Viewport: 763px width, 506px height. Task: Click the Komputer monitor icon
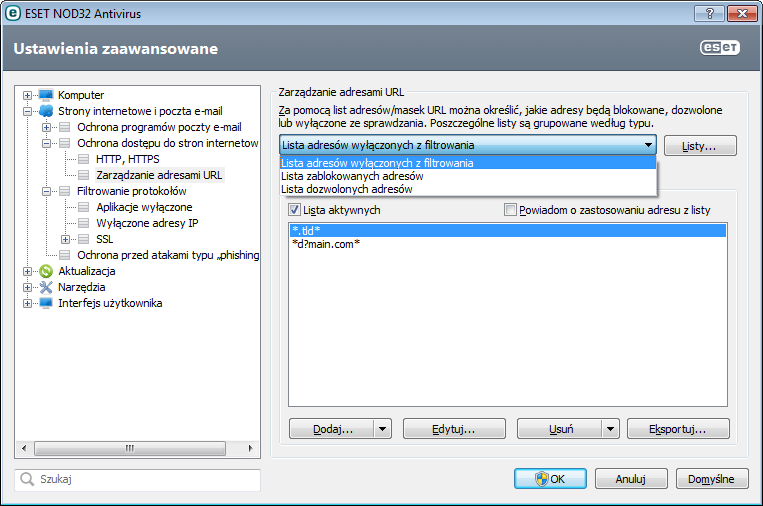tap(46, 95)
